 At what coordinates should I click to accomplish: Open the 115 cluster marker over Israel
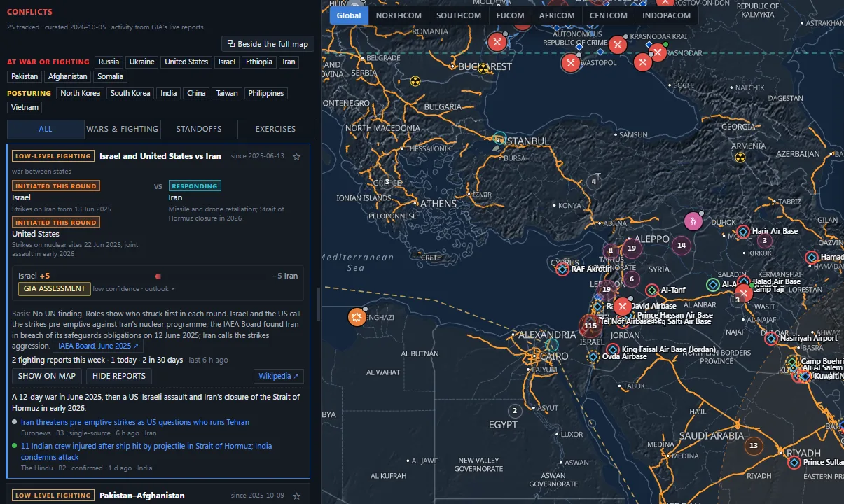(x=590, y=325)
